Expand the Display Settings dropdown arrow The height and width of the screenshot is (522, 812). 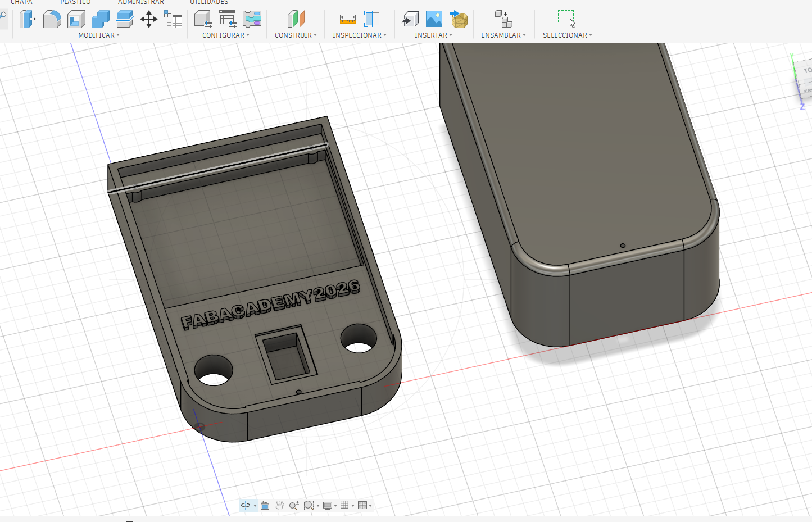tap(335, 506)
